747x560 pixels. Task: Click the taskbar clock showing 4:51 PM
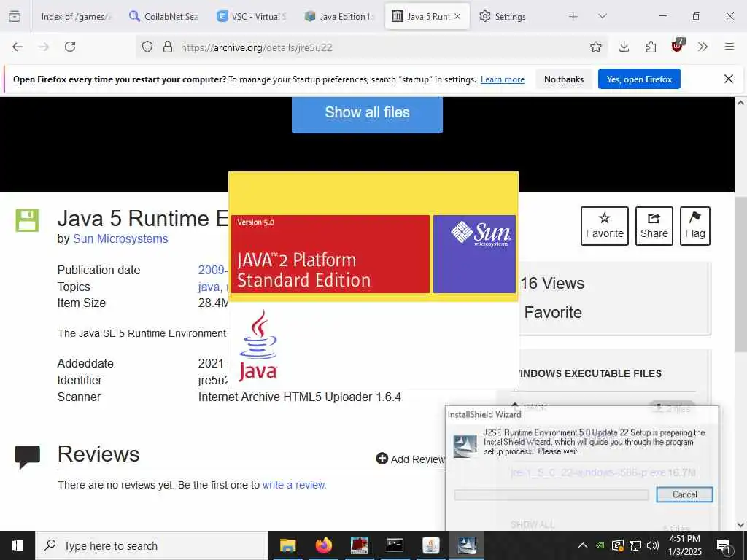tap(684, 545)
